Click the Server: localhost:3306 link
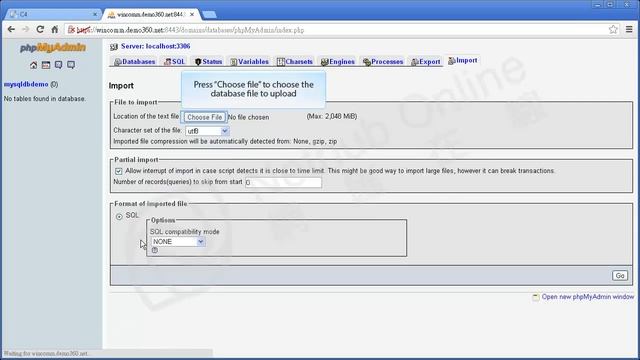Image resolution: width=640 pixels, height=360 pixels. [x=156, y=46]
